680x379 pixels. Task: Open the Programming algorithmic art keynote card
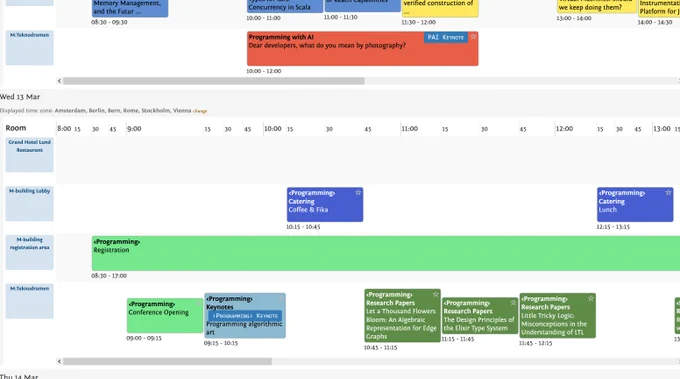point(245,315)
